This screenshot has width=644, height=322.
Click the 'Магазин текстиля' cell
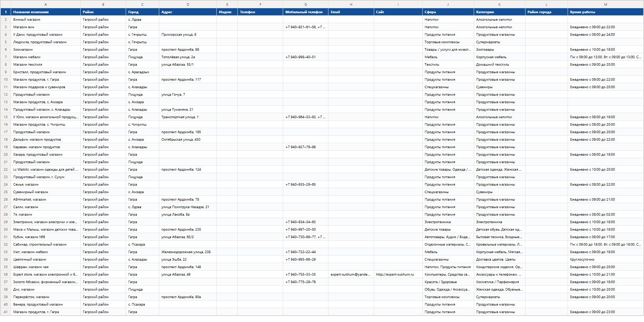[46, 65]
